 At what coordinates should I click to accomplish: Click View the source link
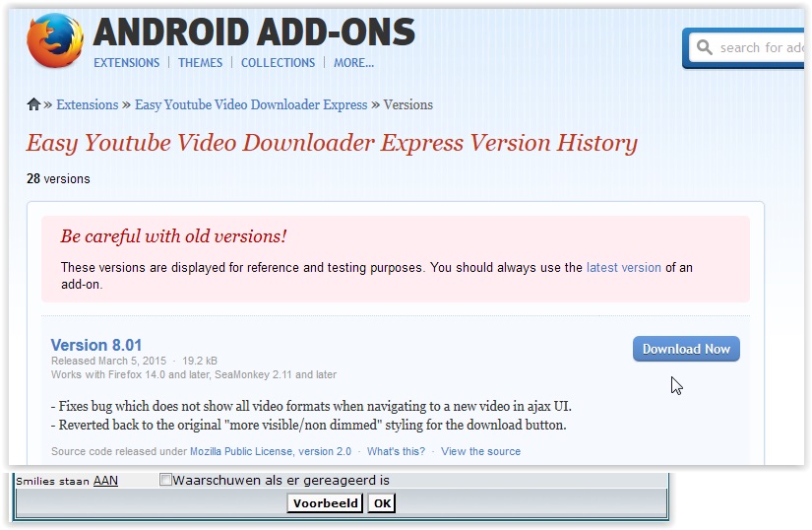[x=480, y=451]
